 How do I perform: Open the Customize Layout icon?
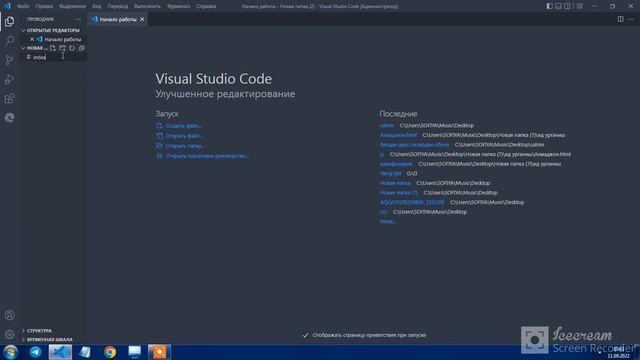tap(580, 6)
